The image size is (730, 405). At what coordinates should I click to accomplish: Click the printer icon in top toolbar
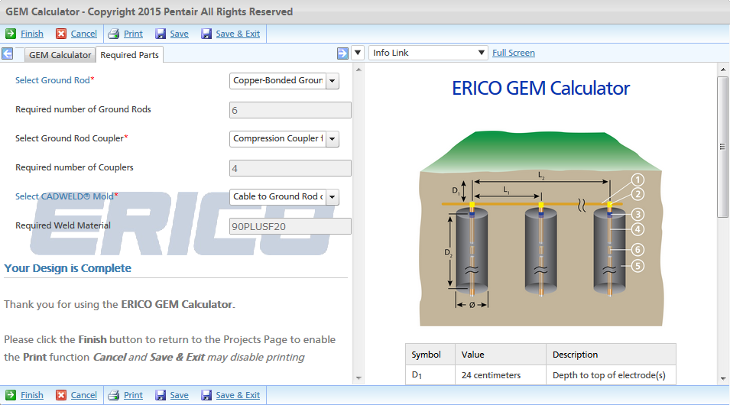click(x=114, y=34)
